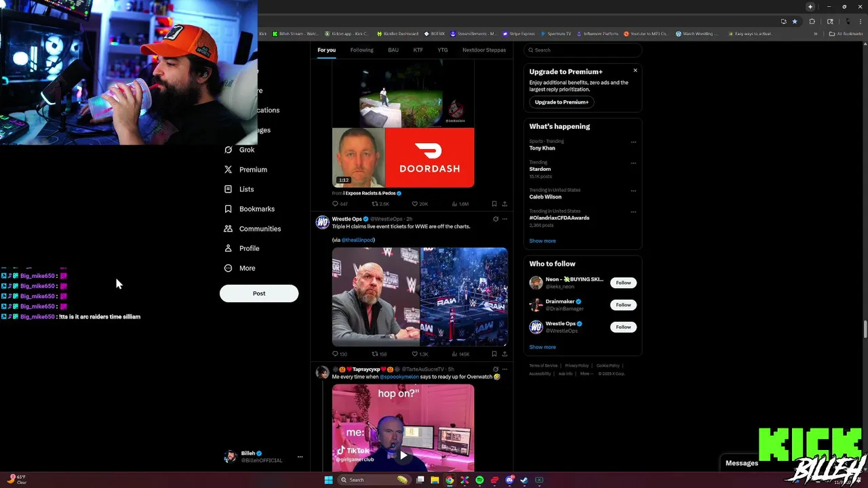Image resolution: width=868 pixels, height=488 pixels.
Task: Expand hidden bookmarks overflow chevron
Action: 816,34
